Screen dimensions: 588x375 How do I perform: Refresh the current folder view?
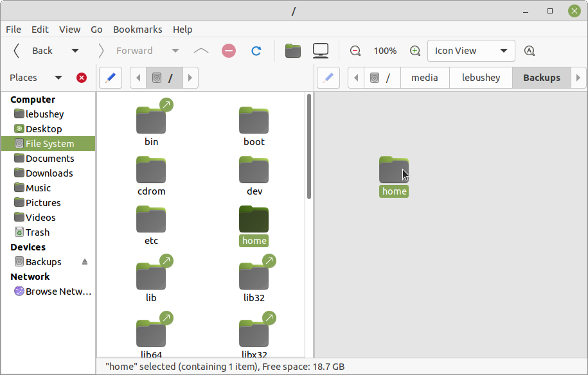256,51
